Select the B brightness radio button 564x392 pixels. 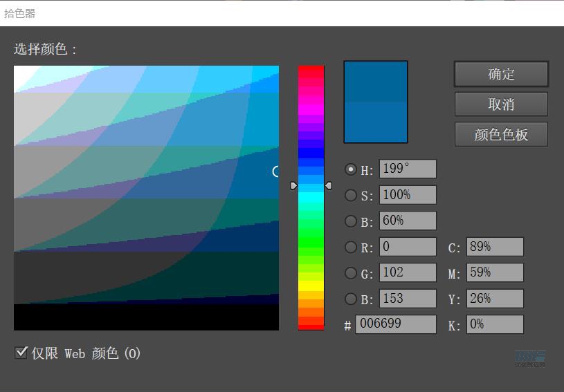(x=351, y=222)
